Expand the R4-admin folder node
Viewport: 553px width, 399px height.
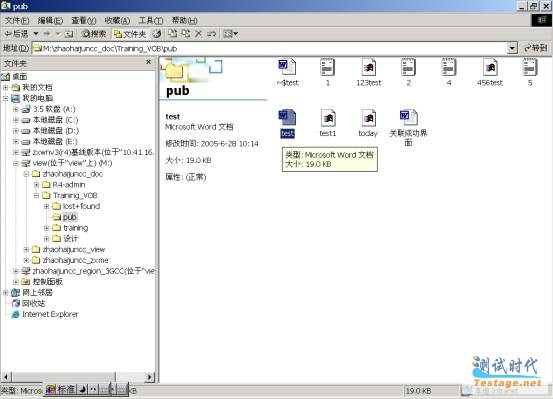click(36, 185)
